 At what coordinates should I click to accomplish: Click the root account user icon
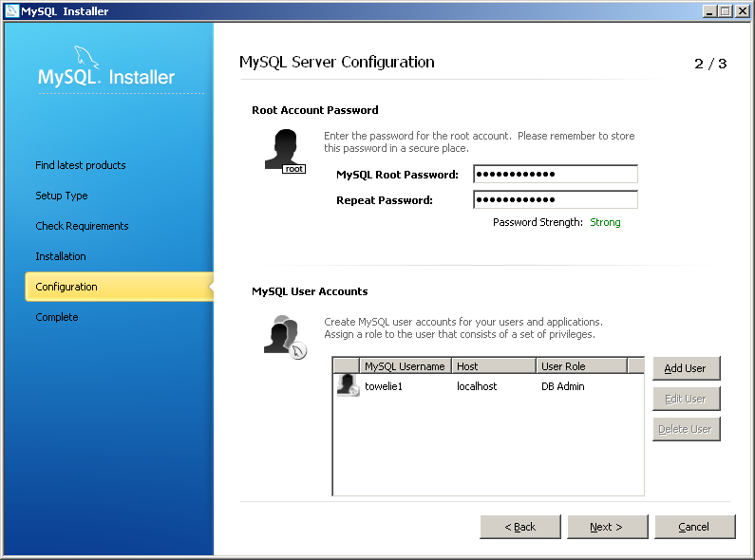click(285, 151)
